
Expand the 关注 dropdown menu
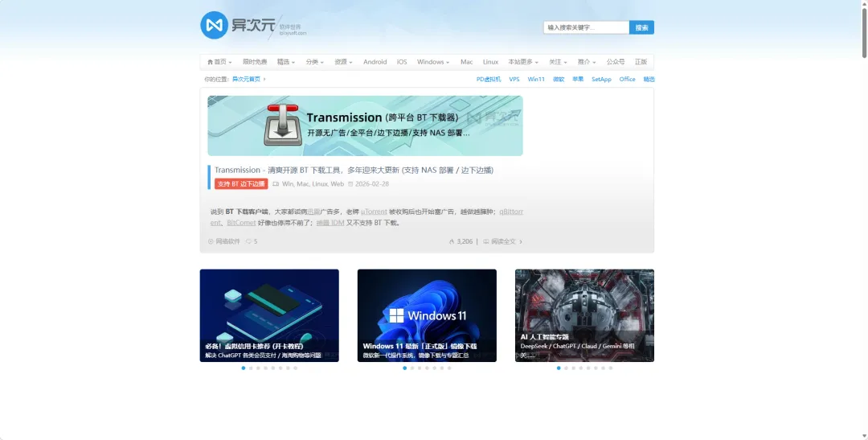point(558,62)
